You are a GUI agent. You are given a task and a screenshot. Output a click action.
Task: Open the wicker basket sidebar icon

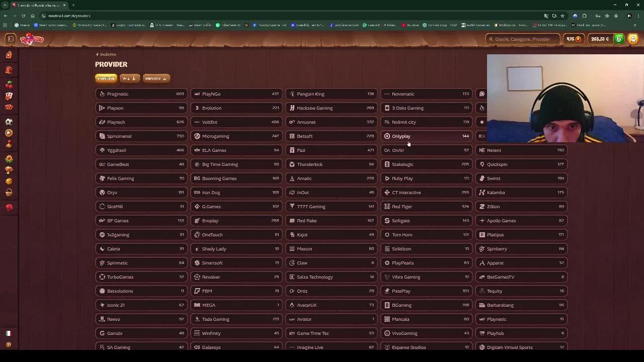click(9, 192)
